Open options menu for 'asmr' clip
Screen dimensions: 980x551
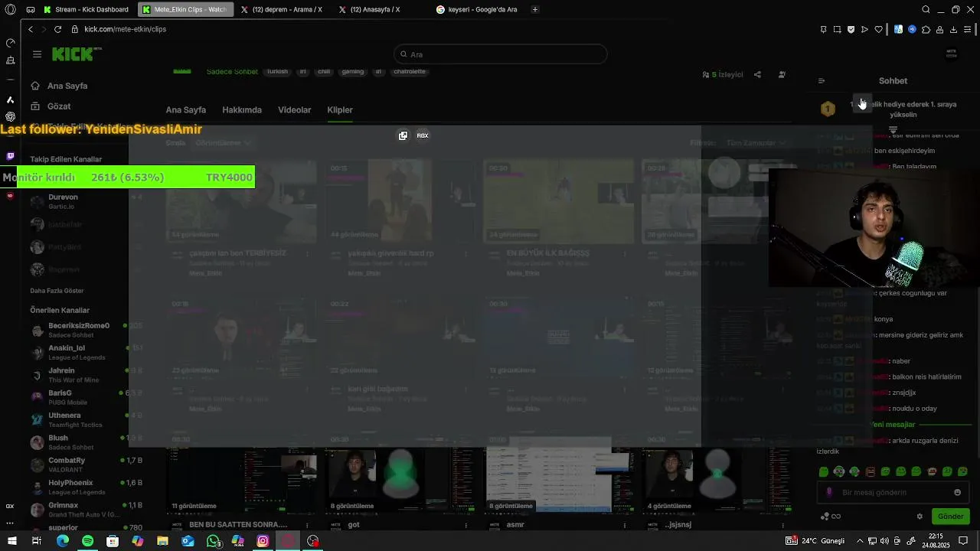pos(625,525)
